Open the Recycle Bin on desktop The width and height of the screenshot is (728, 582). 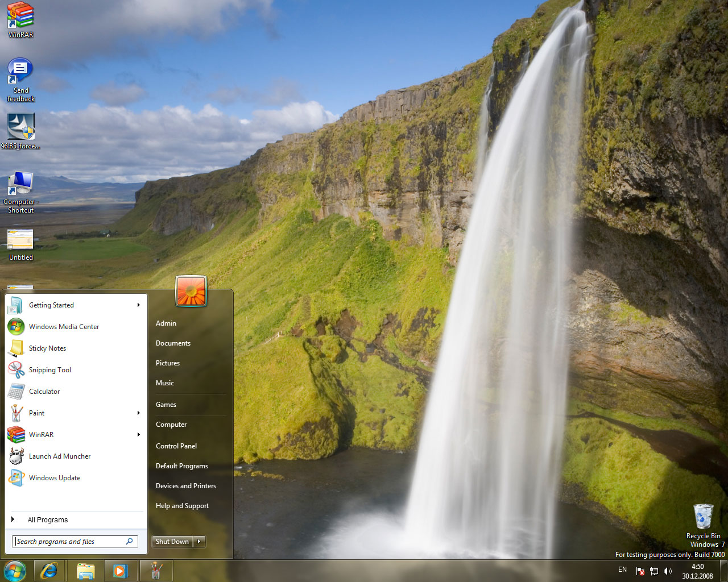pyautogui.click(x=703, y=517)
